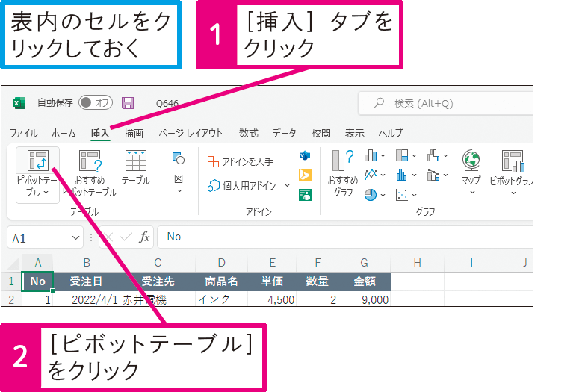Open the File (ファイル) menu

pyautogui.click(x=24, y=133)
